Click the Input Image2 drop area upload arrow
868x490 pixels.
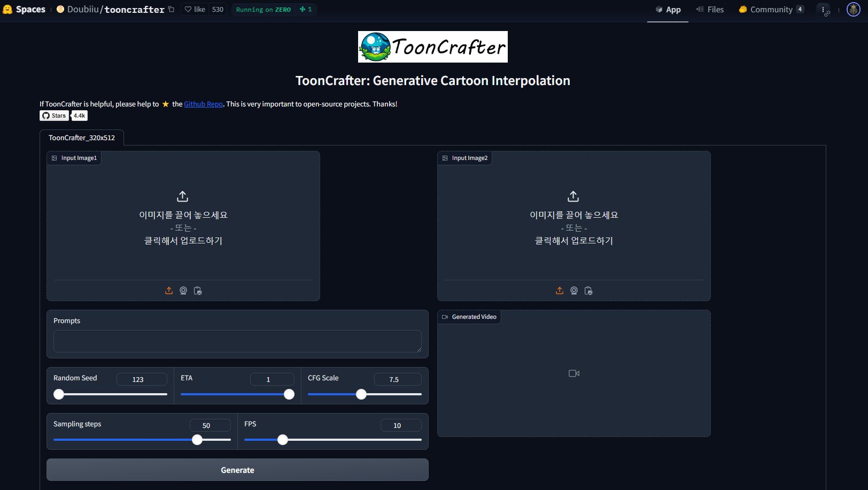573,196
